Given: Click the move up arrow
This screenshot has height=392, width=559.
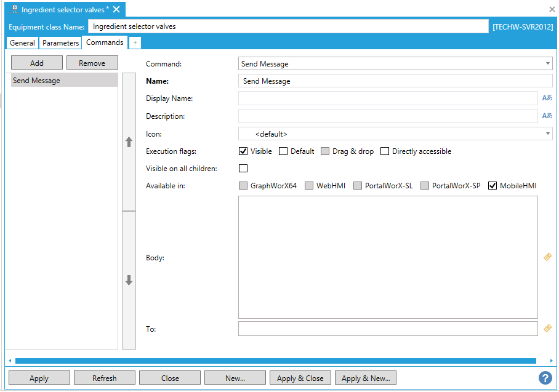Looking at the screenshot, I should point(129,142).
